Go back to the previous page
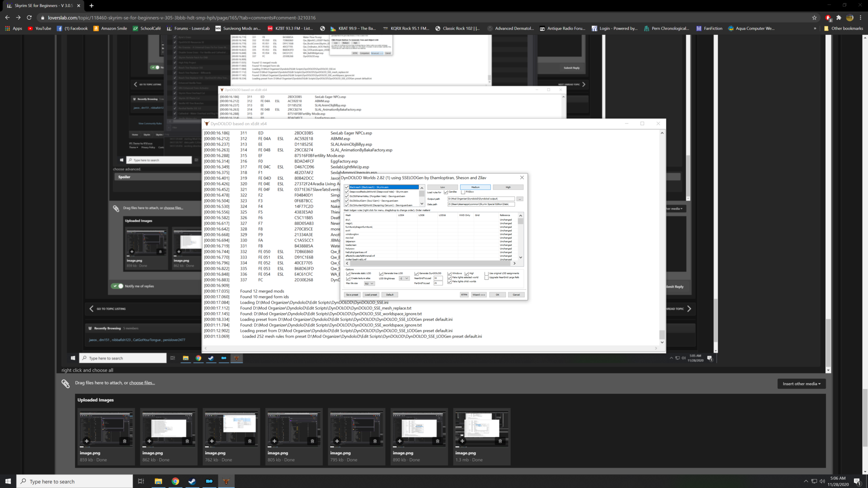 point(7,18)
